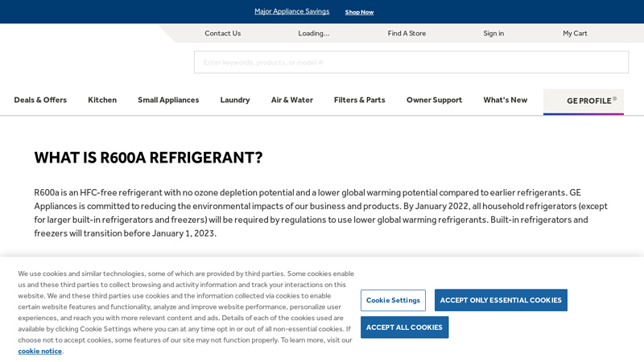Open the Air & Water menu
Image resolution: width=644 pixels, height=362 pixels.
pyautogui.click(x=292, y=100)
